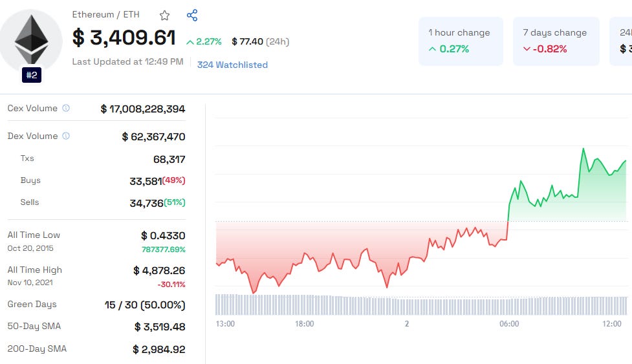Click All Time High value $ 4,878.26

[x=159, y=271]
